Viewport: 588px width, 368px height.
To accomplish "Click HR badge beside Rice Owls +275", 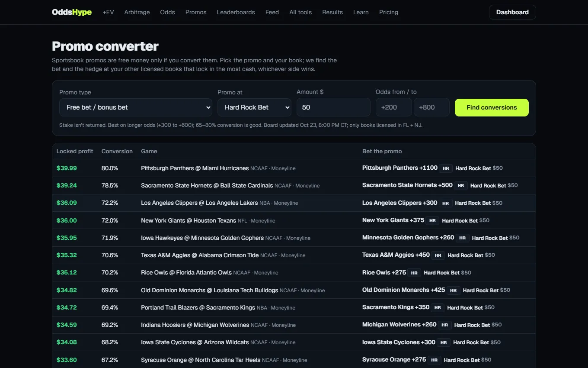I will (x=414, y=273).
